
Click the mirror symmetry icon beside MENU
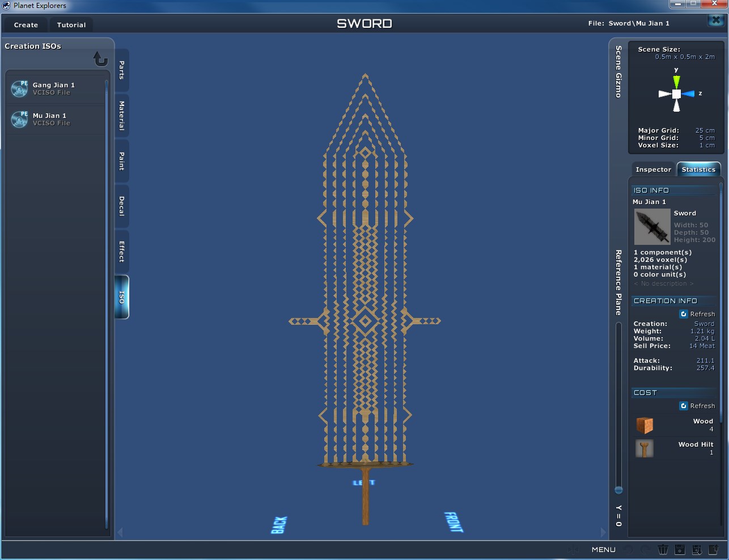pos(574,549)
